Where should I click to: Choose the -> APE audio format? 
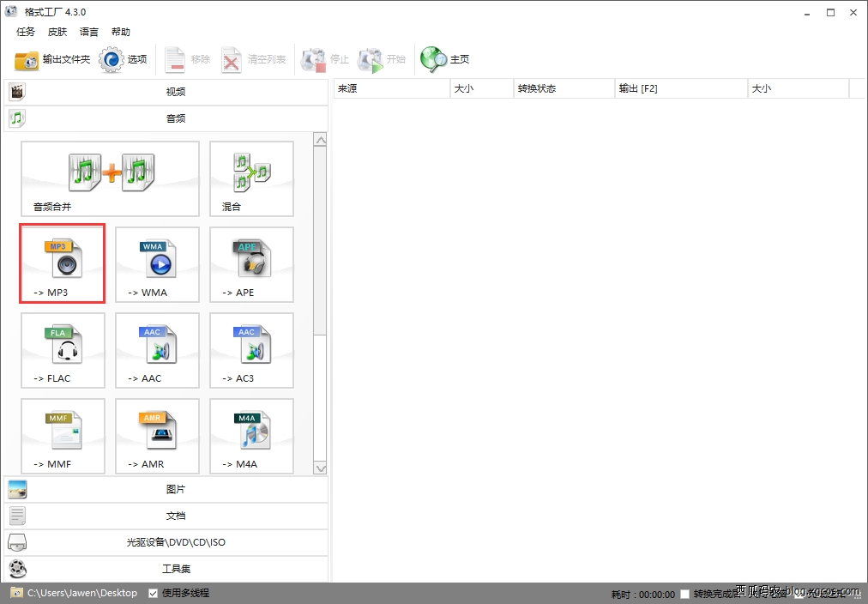(x=251, y=263)
